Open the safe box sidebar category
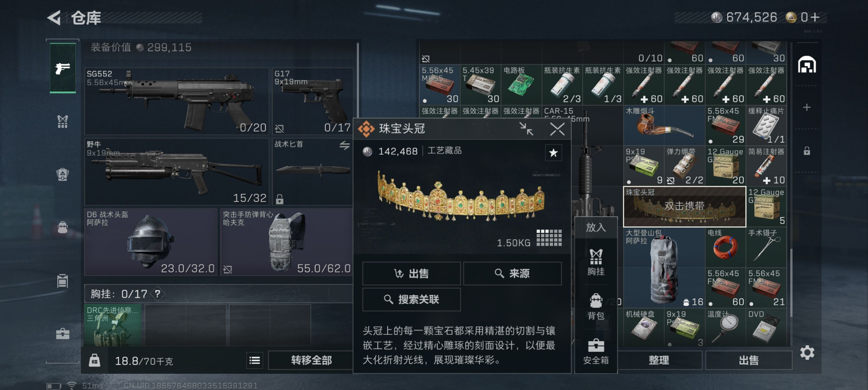 [x=63, y=333]
